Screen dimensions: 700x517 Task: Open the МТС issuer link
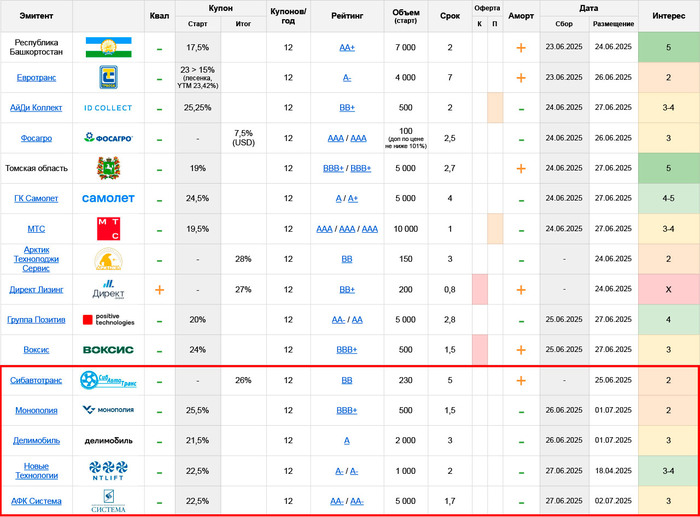36,229
